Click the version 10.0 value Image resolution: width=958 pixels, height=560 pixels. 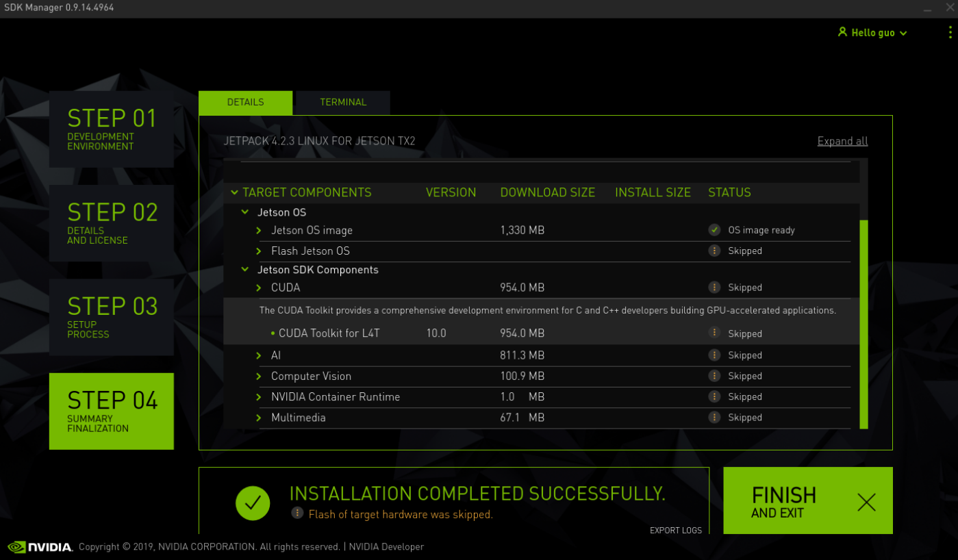point(436,333)
